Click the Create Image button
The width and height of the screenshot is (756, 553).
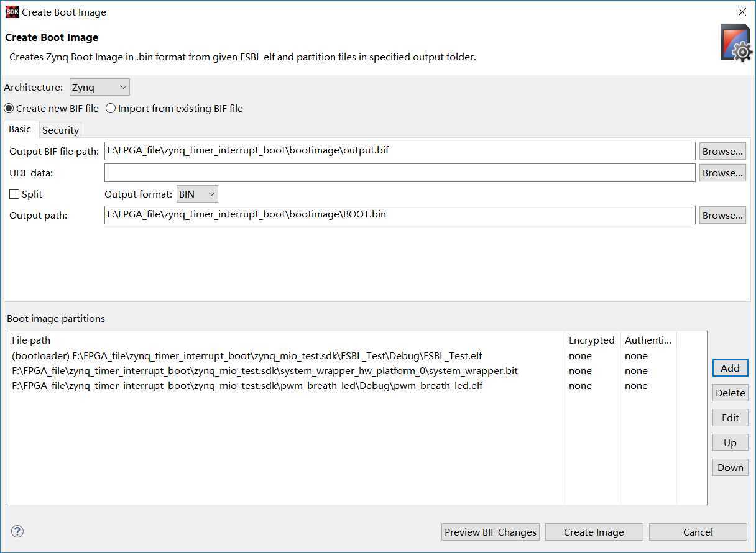pyautogui.click(x=594, y=532)
